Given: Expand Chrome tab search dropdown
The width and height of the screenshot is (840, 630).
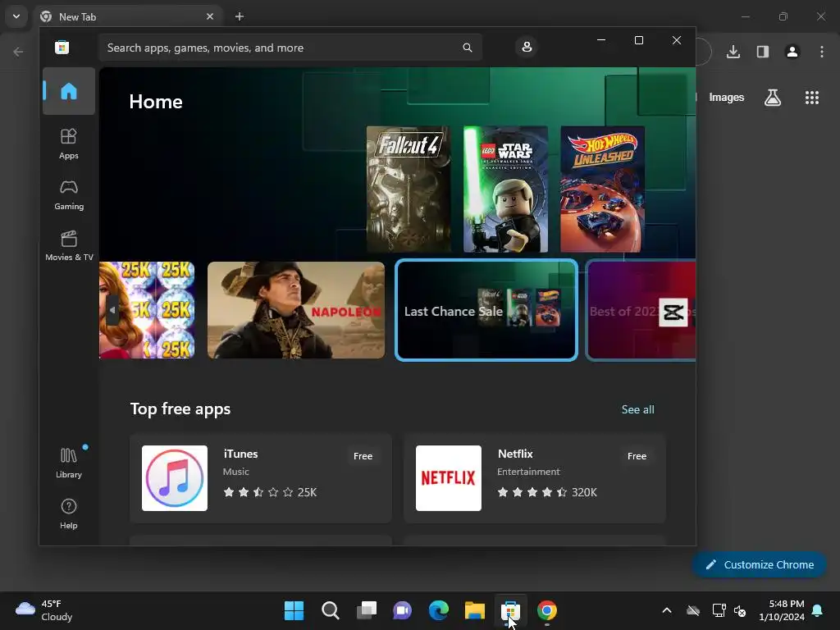Looking at the screenshot, I should click(16, 16).
